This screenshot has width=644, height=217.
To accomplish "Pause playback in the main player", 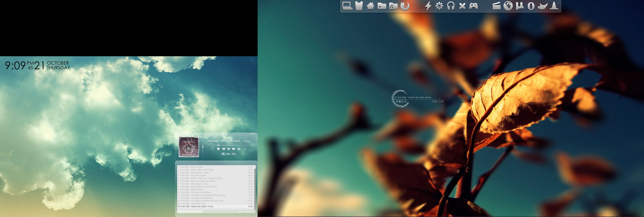I will [x=228, y=149].
